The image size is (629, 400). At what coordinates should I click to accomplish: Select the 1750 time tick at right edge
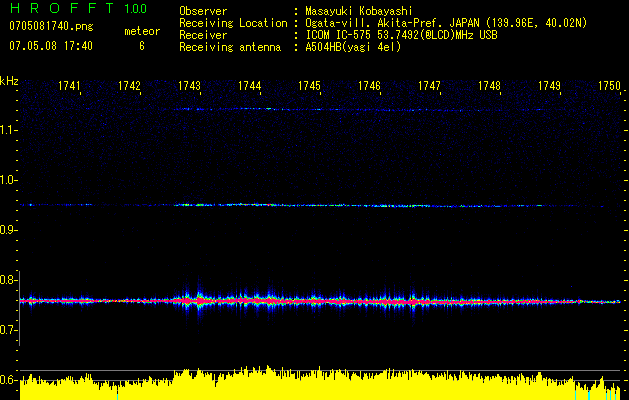coord(609,87)
